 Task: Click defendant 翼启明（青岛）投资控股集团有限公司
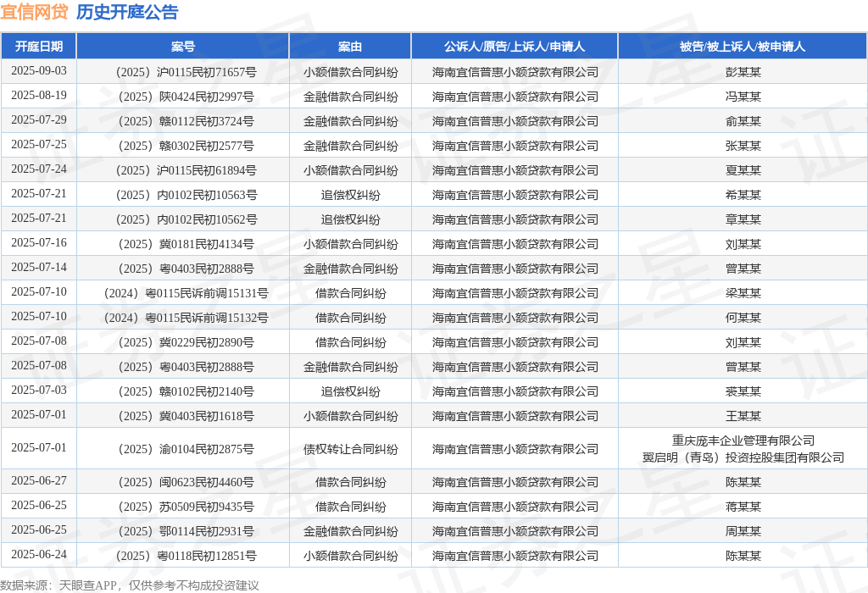pyautogui.click(x=743, y=457)
